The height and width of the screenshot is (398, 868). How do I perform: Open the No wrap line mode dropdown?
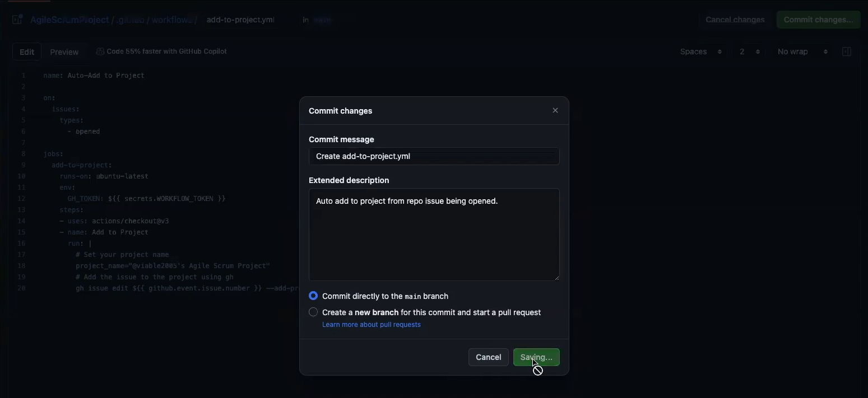802,51
